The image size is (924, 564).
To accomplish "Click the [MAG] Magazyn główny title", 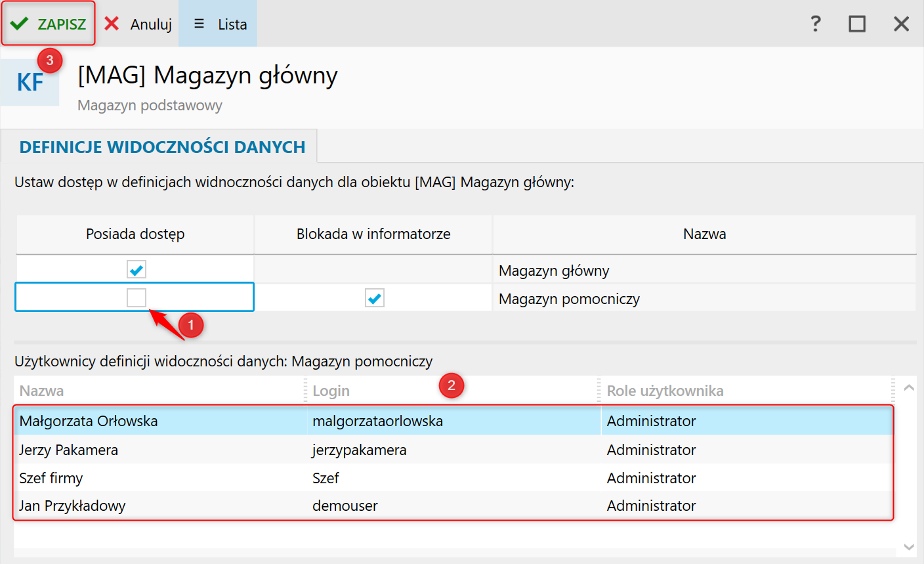I will [207, 76].
